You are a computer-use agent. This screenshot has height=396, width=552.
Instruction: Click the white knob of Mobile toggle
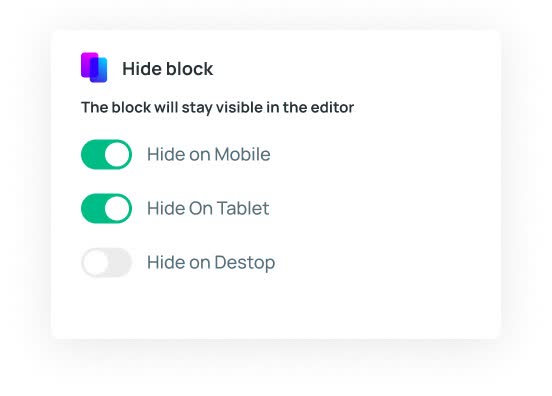(117, 154)
